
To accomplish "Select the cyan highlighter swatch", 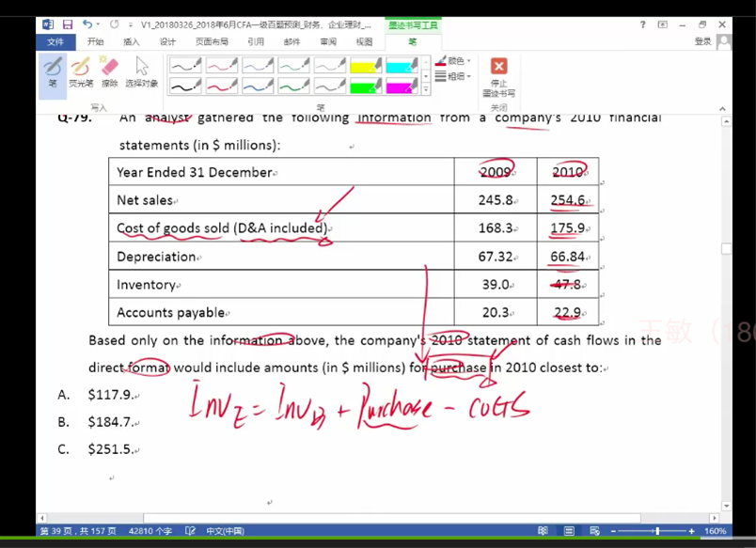I will click(402, 65).
